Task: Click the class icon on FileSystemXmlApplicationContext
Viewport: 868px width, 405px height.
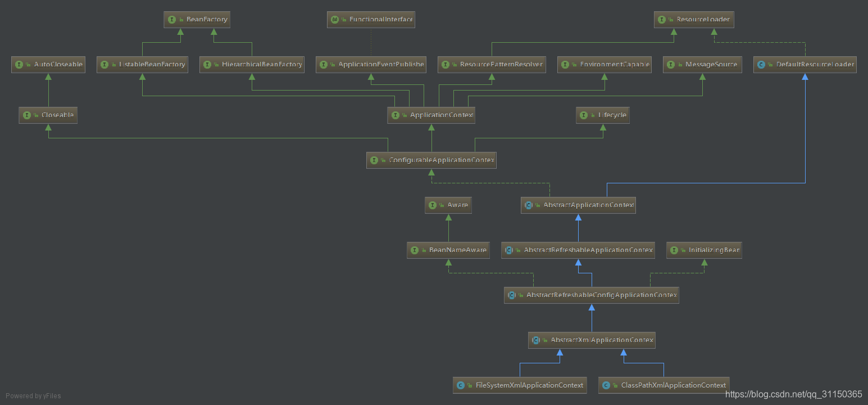Action: point(461,385)
